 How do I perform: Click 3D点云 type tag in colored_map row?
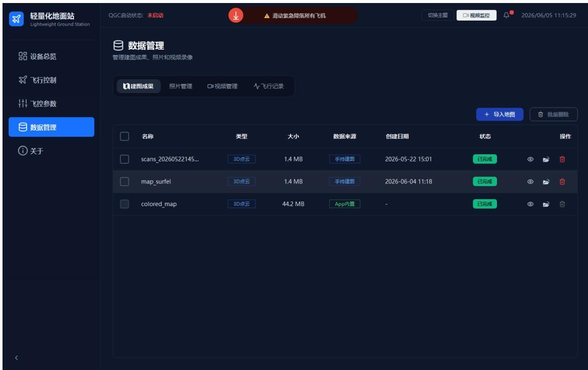pos(241,204)
